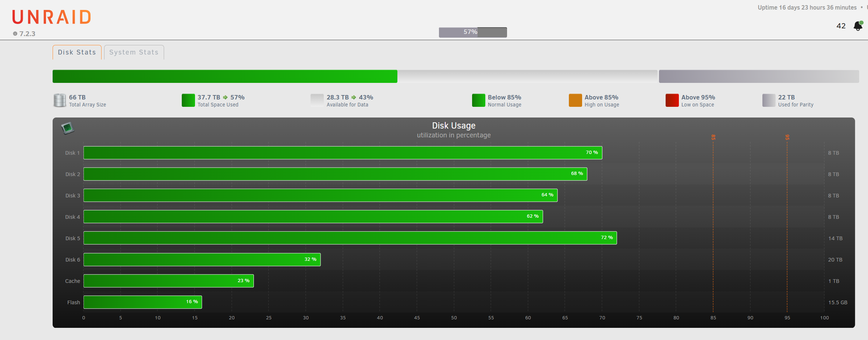Screen dimensions: 868x340
Task: Click the red Above 95% legend swatch
Action: (x=672, y=100)
